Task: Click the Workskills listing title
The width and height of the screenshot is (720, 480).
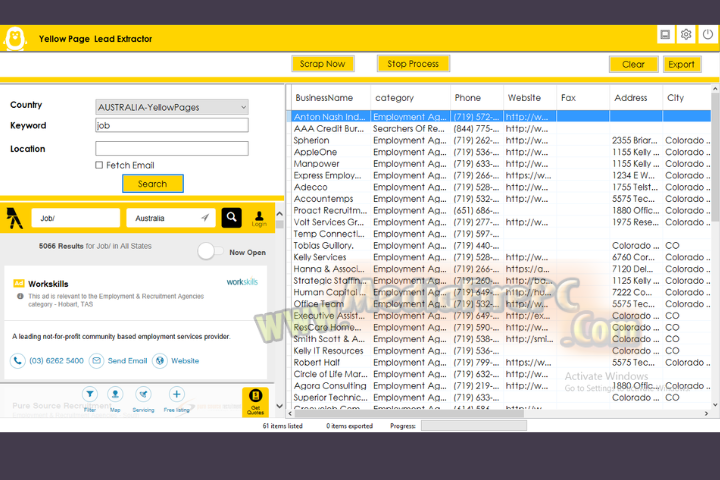Action: (48, 284)
